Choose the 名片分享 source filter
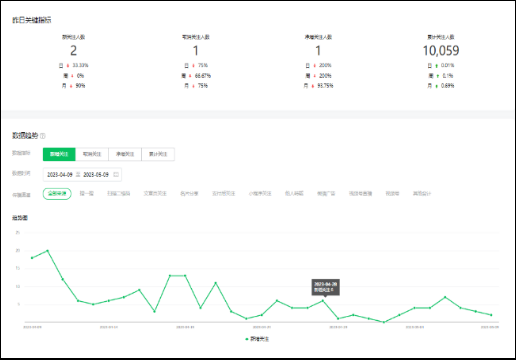Screen dimensions: 517x360 189,193
